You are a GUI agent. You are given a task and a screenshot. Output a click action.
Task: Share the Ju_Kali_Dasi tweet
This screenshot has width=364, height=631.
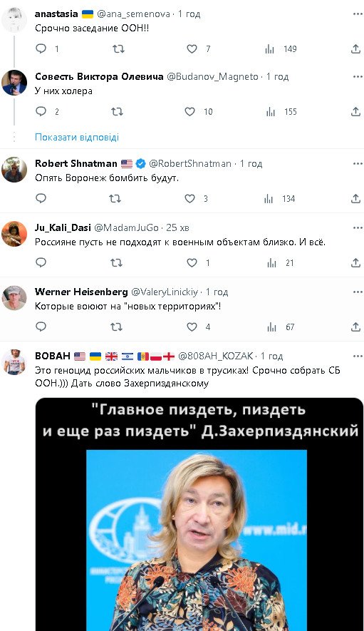[355, 263]
